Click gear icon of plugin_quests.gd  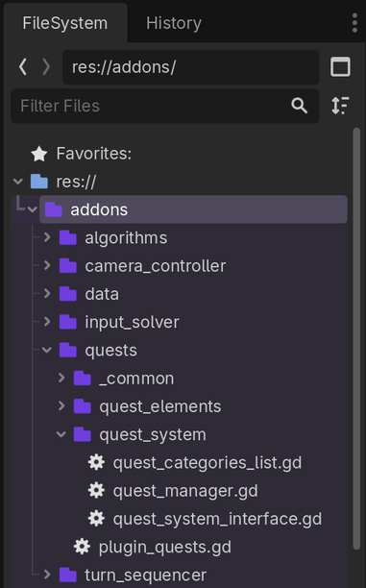(x=82, y=547)
